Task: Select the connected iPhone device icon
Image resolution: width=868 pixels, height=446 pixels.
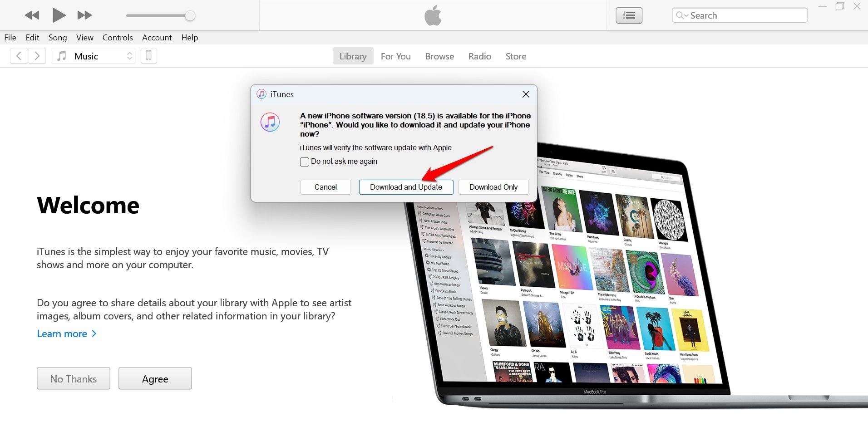Action: [148, 55]
